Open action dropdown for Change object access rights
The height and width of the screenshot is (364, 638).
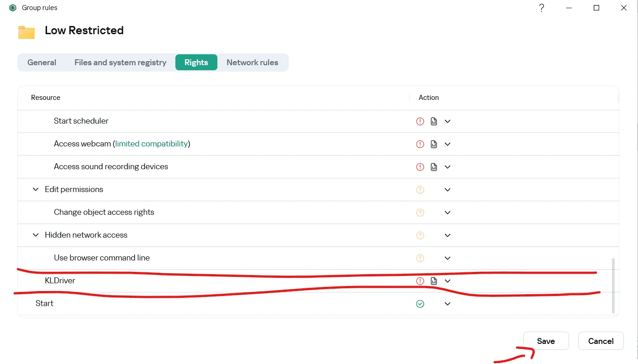(x=448, y=213)
